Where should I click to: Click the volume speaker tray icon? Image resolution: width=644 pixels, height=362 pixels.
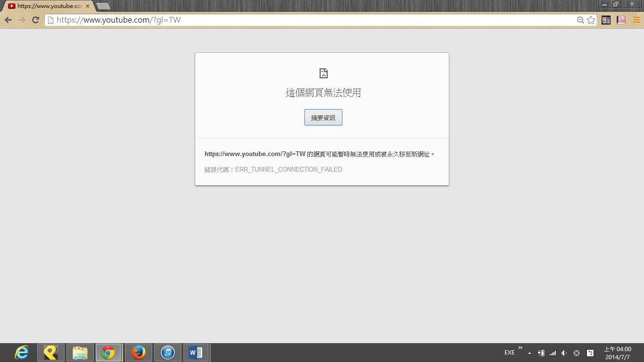click(x=564, y=353)
